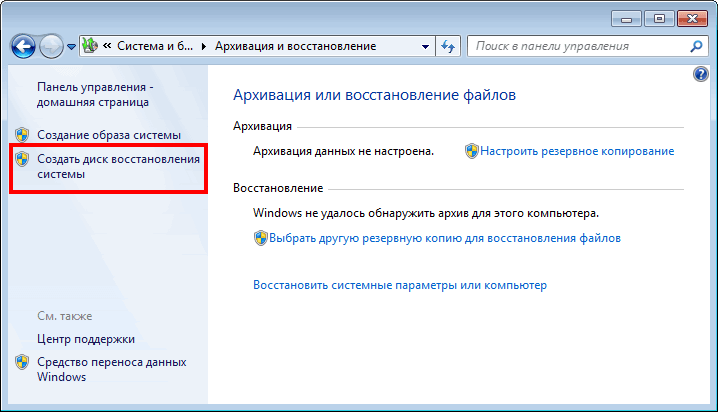Open 'Средство переноса данных Windows' link
Image resolution: width=718 pixels, height=412 pixels.
point(112,369)
